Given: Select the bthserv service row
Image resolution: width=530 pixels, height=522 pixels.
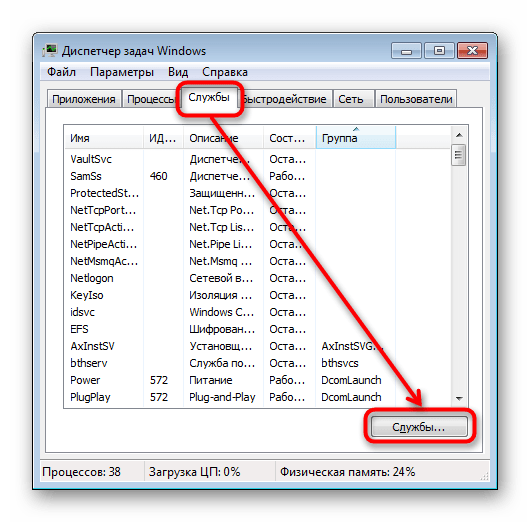Looking at the screenshot, I should point(230,363).
